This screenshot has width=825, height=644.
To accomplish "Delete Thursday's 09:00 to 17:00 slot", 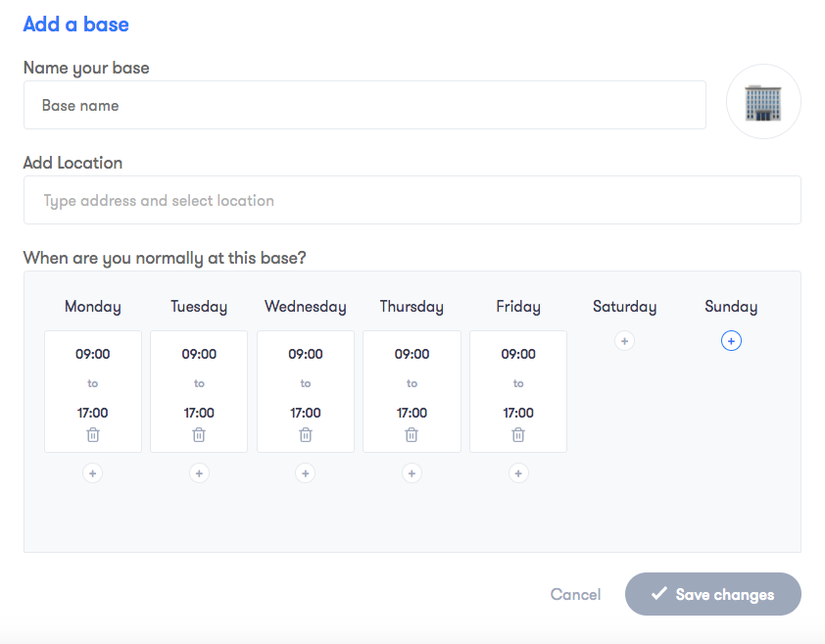I will (x=412, y=434).
